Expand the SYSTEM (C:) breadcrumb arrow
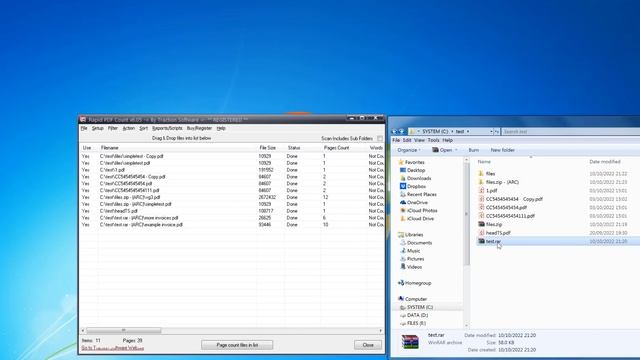Image resolution: width=640 pixels, height=360 pixels. coord(452,131)
